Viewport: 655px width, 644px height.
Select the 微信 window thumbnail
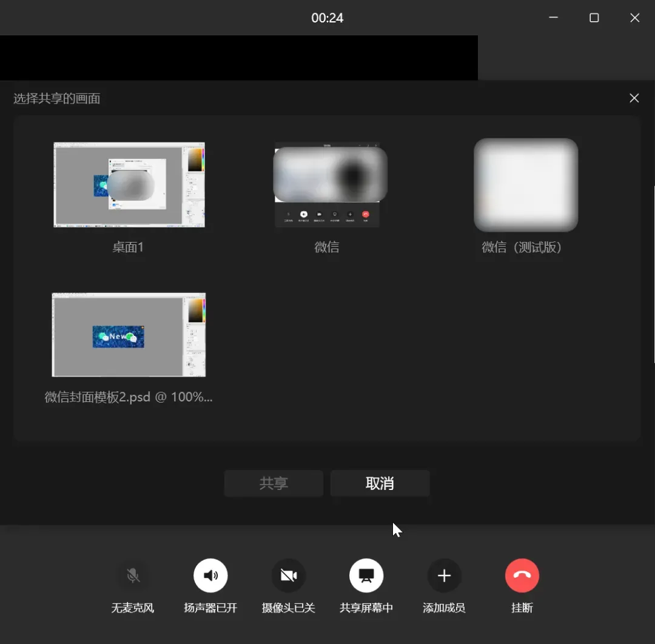[327, 184]
